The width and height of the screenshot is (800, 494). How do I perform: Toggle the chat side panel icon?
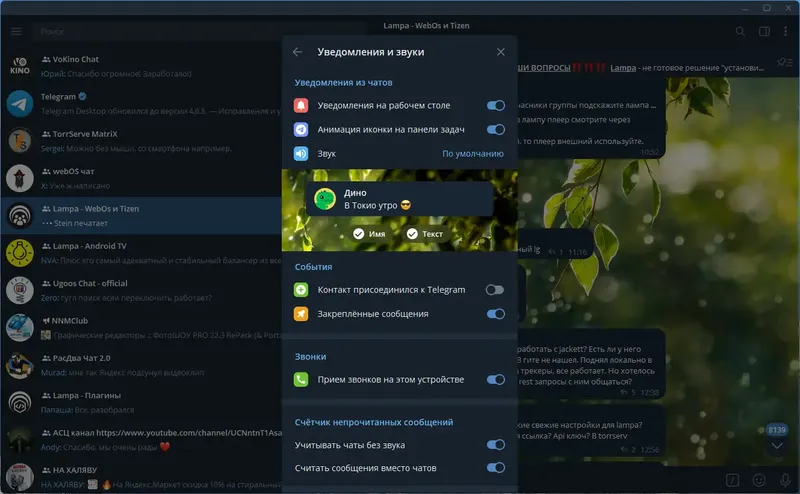click(x=764, y=32)
